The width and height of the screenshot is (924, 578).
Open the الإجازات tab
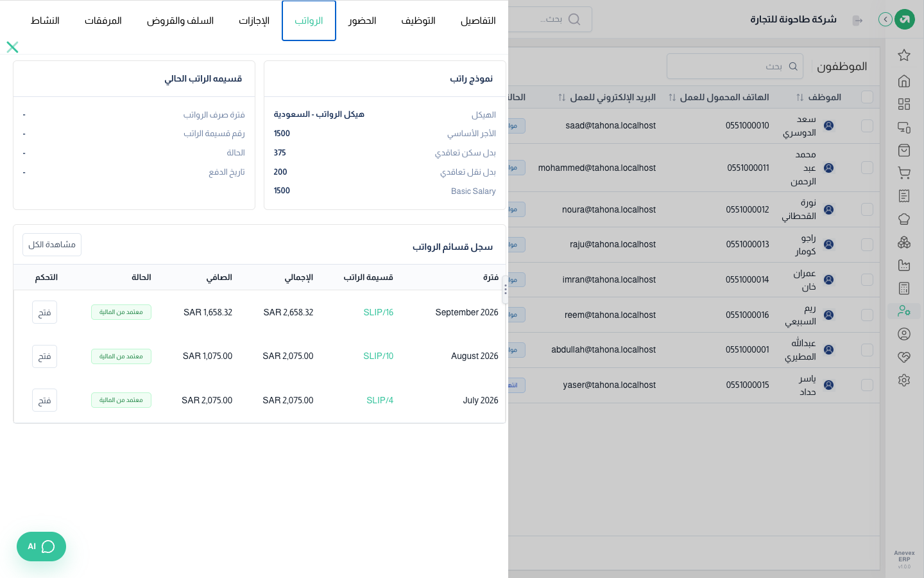click(254, 21)
